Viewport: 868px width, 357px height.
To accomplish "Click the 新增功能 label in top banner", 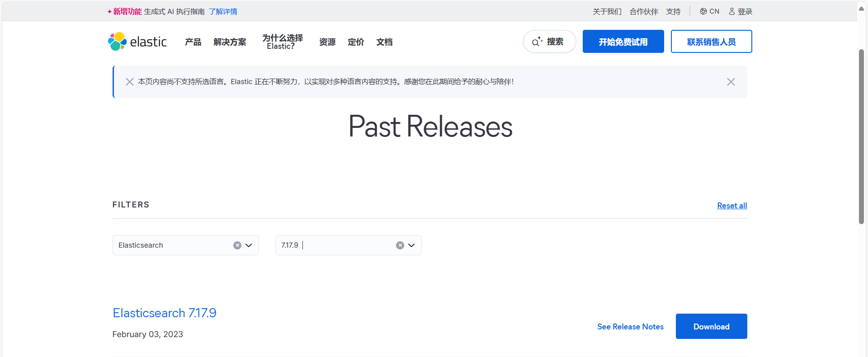I will 127,11.
